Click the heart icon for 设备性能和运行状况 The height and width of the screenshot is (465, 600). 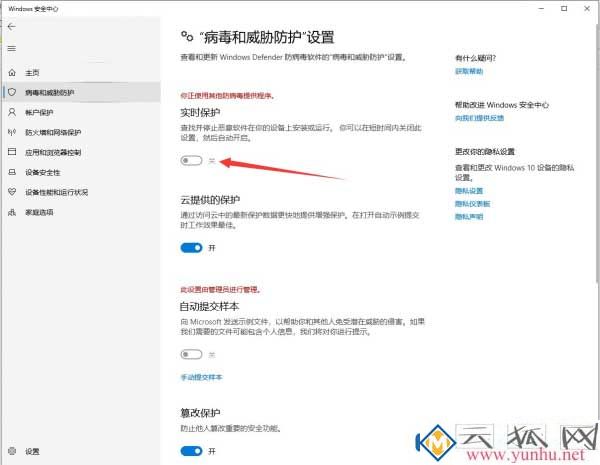point(12,192)
